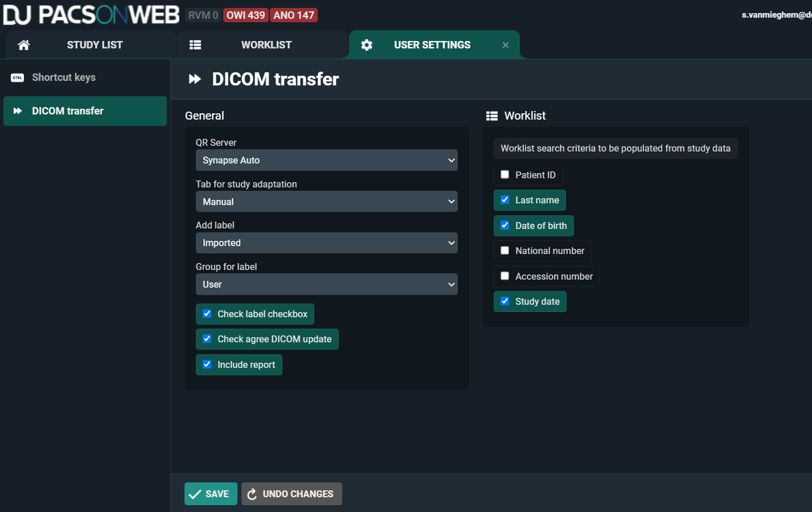Click the OWI 439 red badge
Screen dimensions: 812x512
coord(245,15)
